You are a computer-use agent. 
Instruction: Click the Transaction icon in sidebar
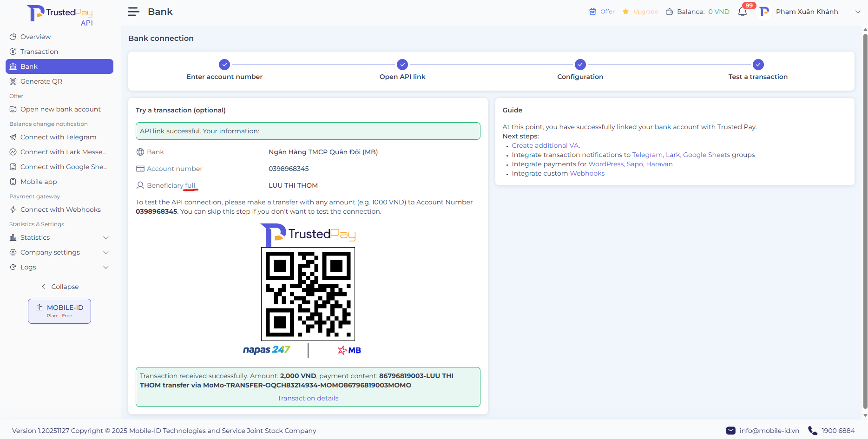point(13,52)
